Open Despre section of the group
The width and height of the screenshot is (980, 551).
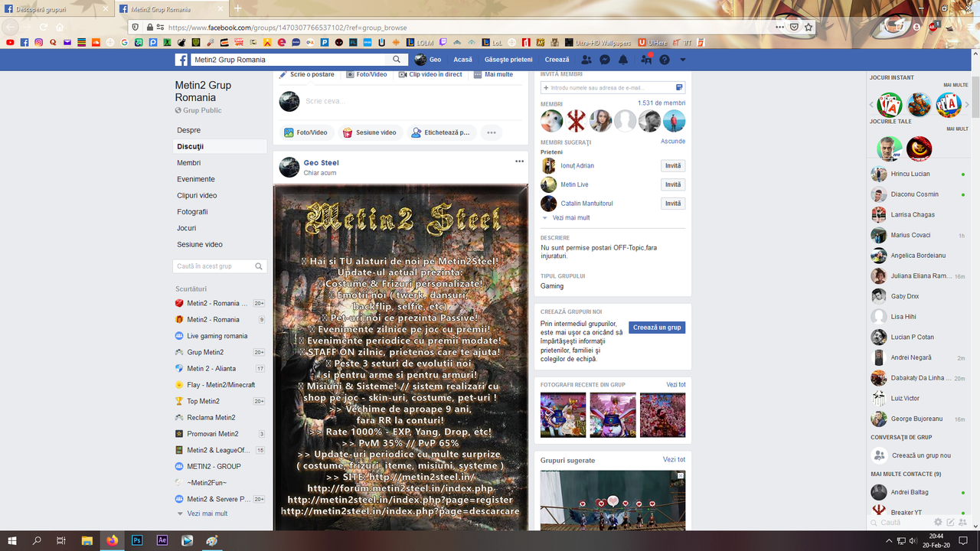click(x=189, y=130)
